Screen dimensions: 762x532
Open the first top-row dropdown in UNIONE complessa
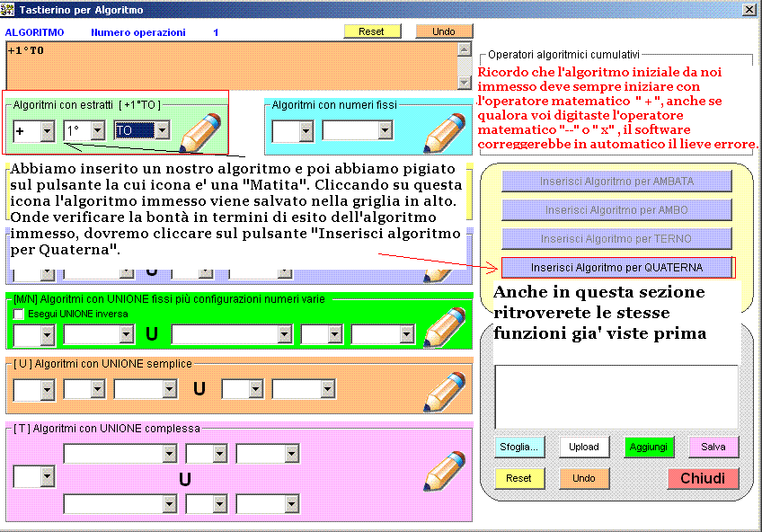(170, 454)
